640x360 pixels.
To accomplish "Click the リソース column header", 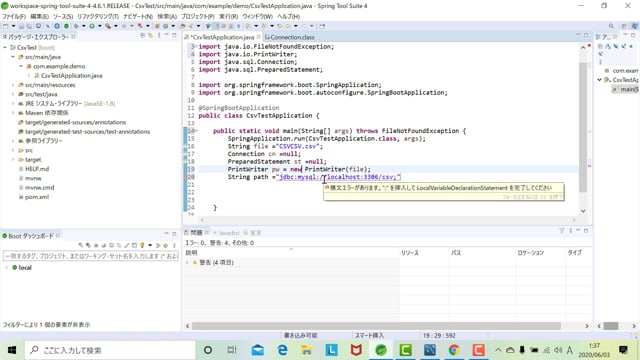I will pos(410,253).
